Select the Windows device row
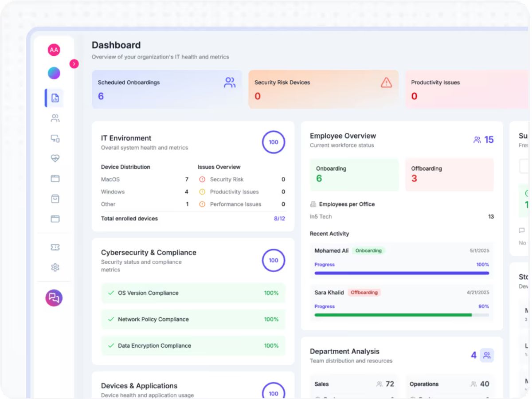Image resolution: width=532 pixels, height=399 pixels. 145,192
